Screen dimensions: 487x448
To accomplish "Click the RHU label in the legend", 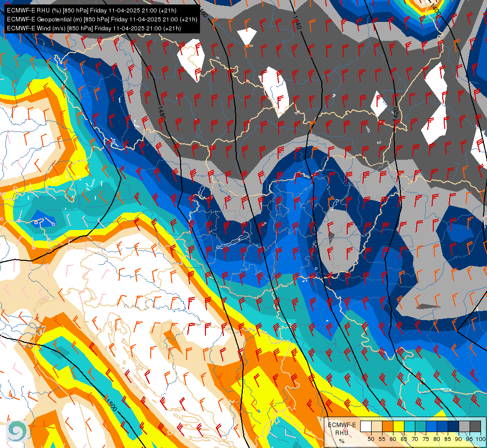I will coord(342,433).
